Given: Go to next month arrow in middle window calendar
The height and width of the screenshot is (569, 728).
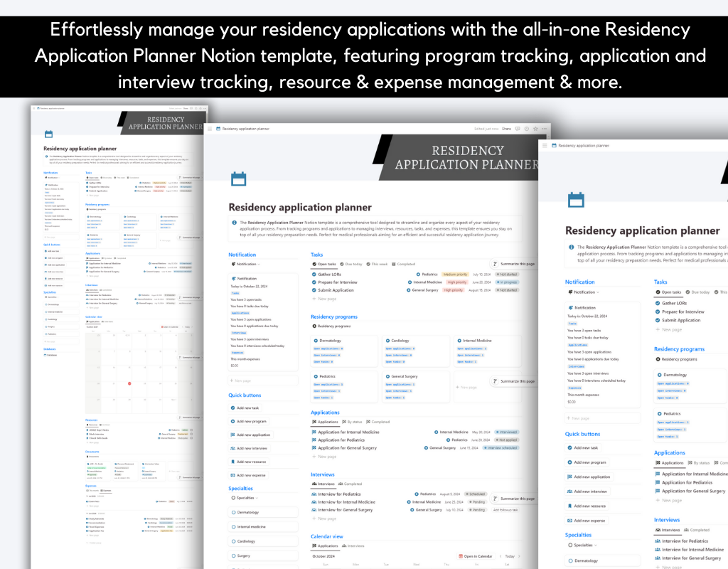Looking at the screenshot, I should [x=519, y=556].
